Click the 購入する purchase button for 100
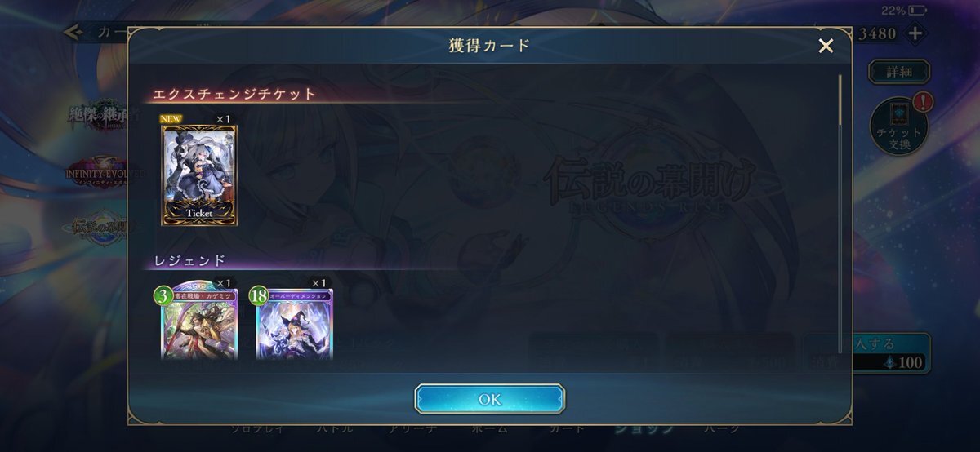This screenshot has width=980, height=452. [891, 352]
